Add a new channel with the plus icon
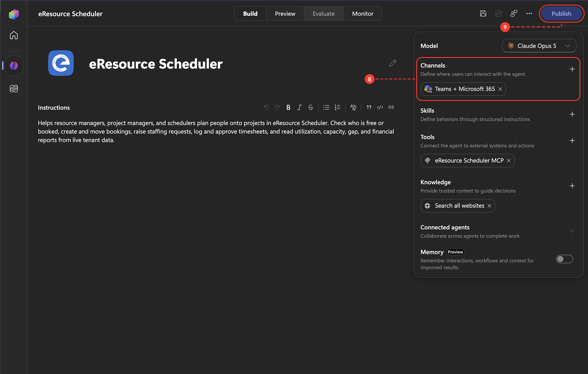The image size is (588, 374). pyautogui.click(x=572, y=69)
